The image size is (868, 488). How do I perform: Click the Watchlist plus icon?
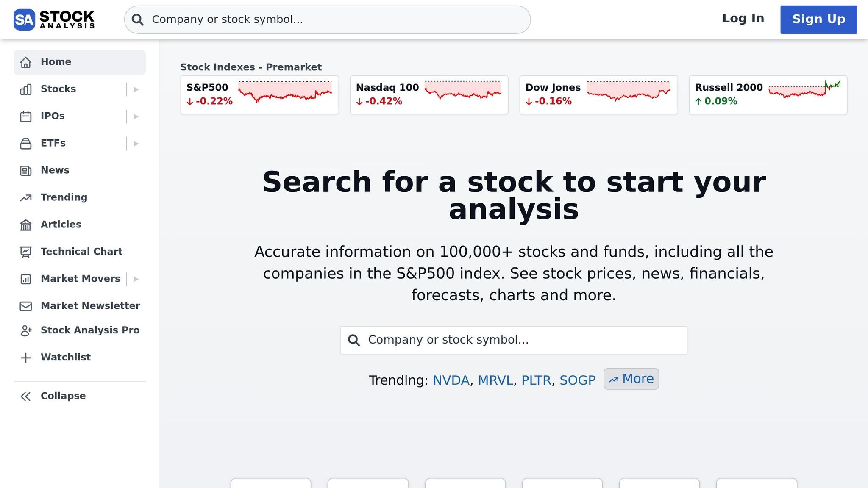click(26, 358)
